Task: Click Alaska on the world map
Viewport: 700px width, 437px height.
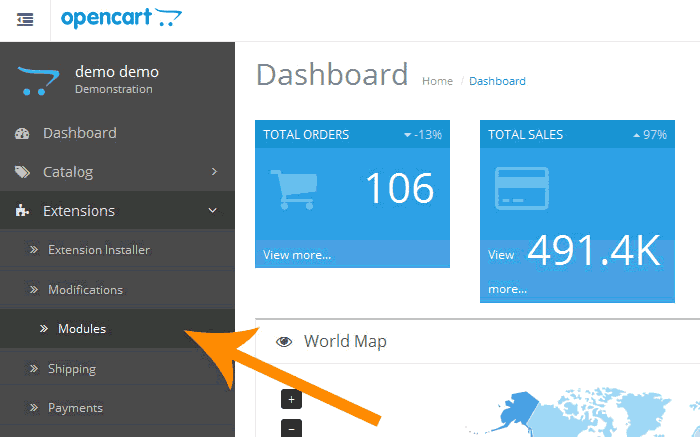Action: [x=519, y=410]
